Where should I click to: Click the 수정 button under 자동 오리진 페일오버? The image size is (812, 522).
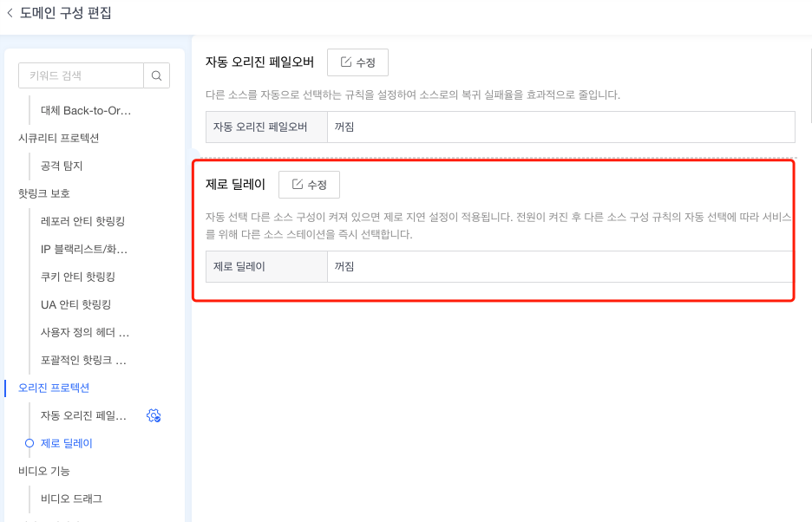click(x=357, y=62)
